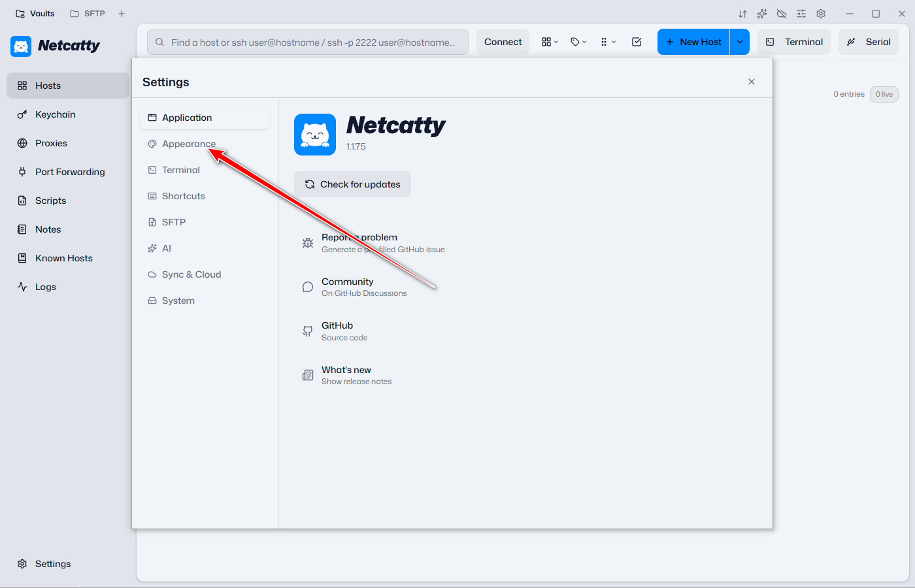Click the Settings dialog title

(x=166, y=82)
